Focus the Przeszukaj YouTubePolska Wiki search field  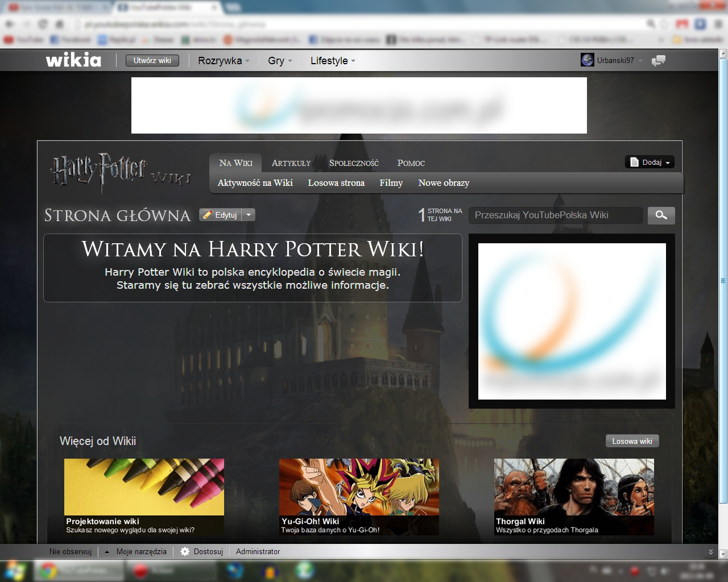(556, 215)
